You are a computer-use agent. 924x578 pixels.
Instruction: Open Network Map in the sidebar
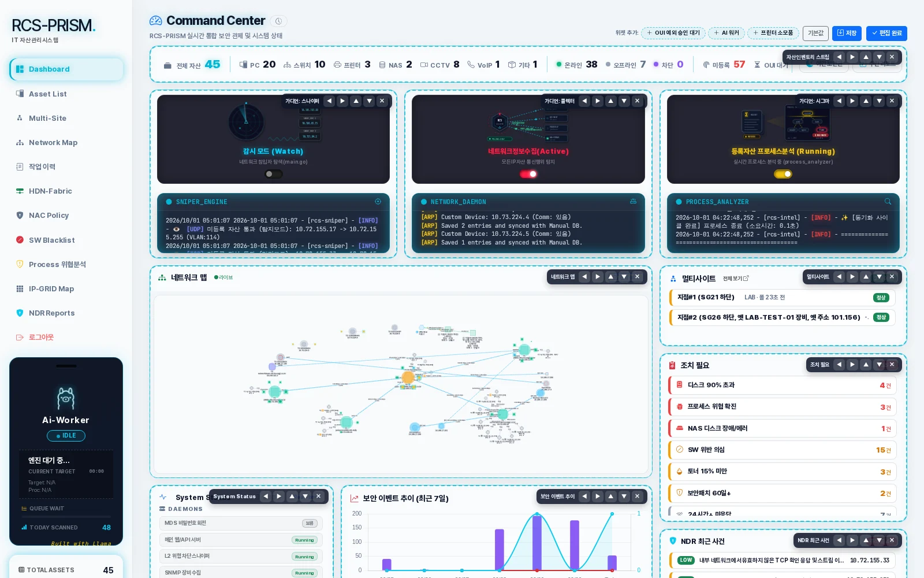click(x=53, y=143)
